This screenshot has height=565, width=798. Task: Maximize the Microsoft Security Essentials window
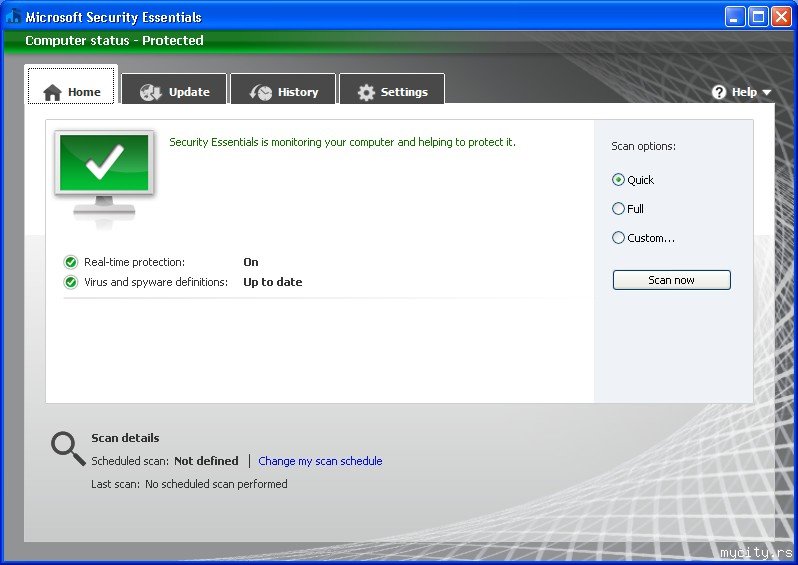(758, 17)
